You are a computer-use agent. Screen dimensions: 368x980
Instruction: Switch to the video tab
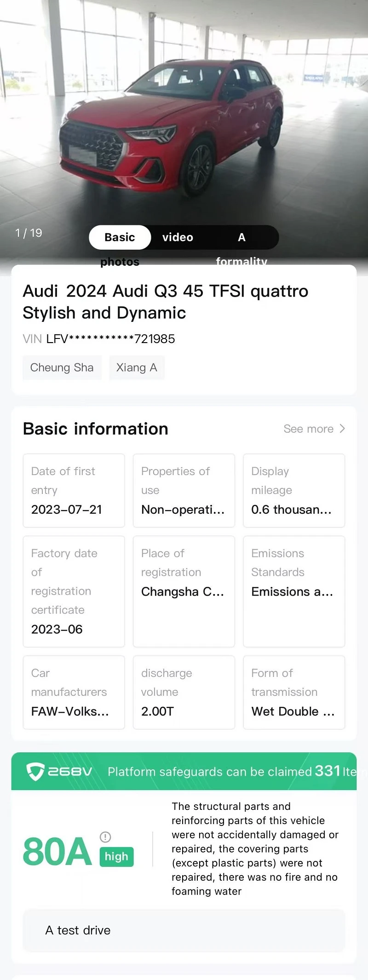coord(178,237)
